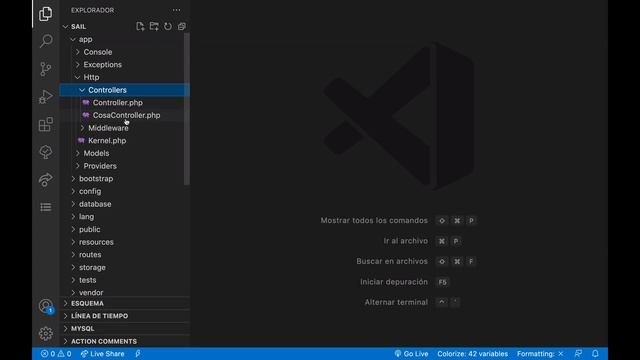Click 'Mostrar todos los comandos' hint text
This screenshot has width=640, height=360.
tap(374, 220)
